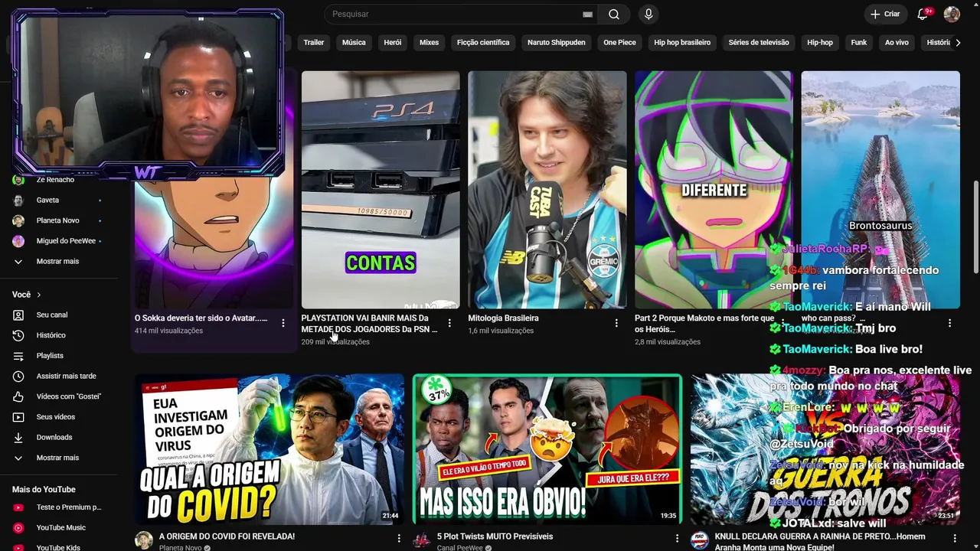Select the Ficção científica chip
This screenshot has width=980, height=551.
(x=483, y=43)
